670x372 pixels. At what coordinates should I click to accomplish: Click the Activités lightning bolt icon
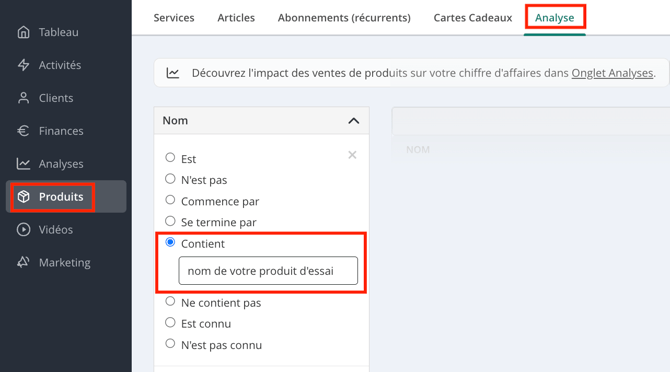pos(24,65)
